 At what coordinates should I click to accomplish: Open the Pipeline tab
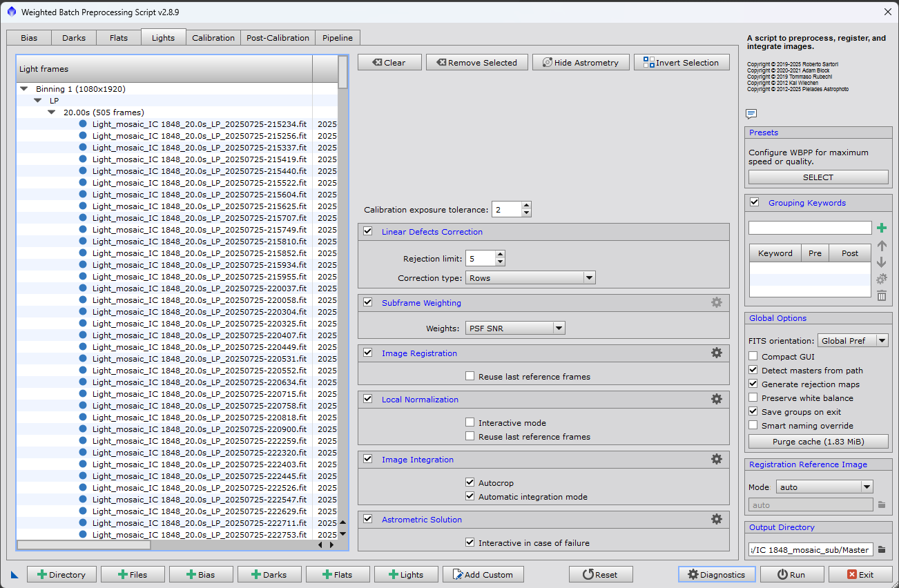coord(337,38)
